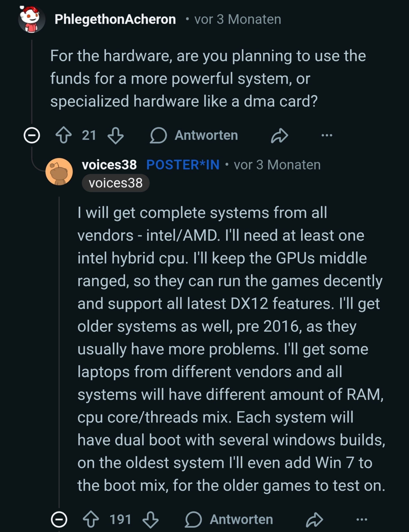Open PhlegethonAcheron's user profile name
The width and height of the screenshot is (409, 532).
pyautogui.click(x=115, y=20)
